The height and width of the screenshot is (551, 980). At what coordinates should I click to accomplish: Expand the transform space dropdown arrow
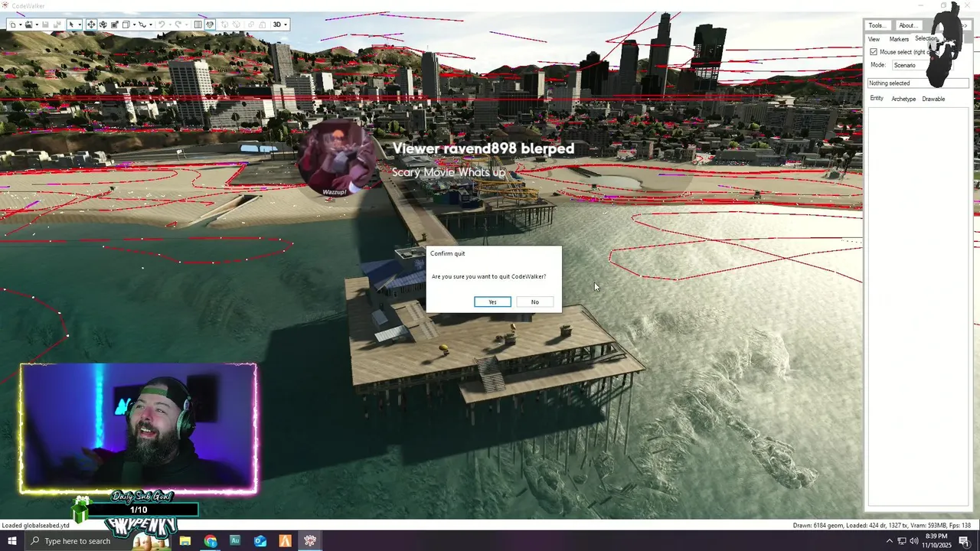click(x=134, y=24)
